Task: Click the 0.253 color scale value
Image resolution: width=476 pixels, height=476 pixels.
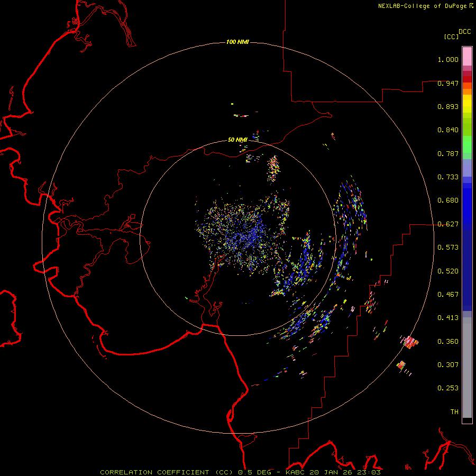Action: tap(448, 388)
